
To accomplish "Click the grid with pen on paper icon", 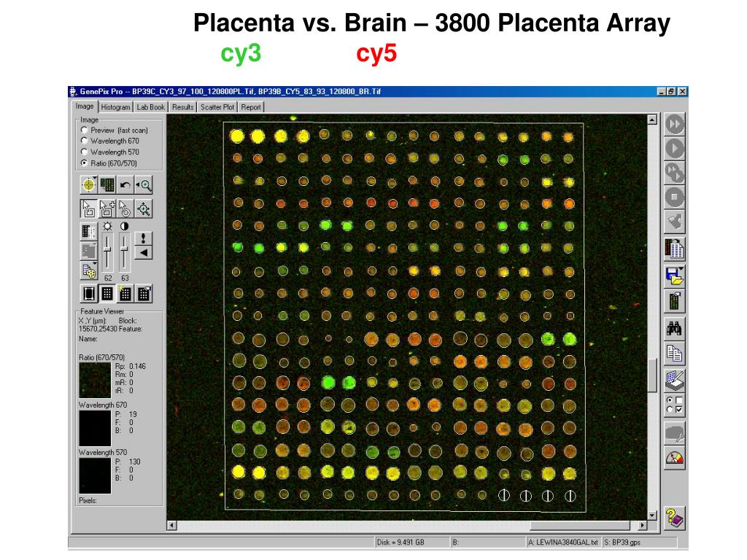I will pyautogui.click(x=675, y=379).
